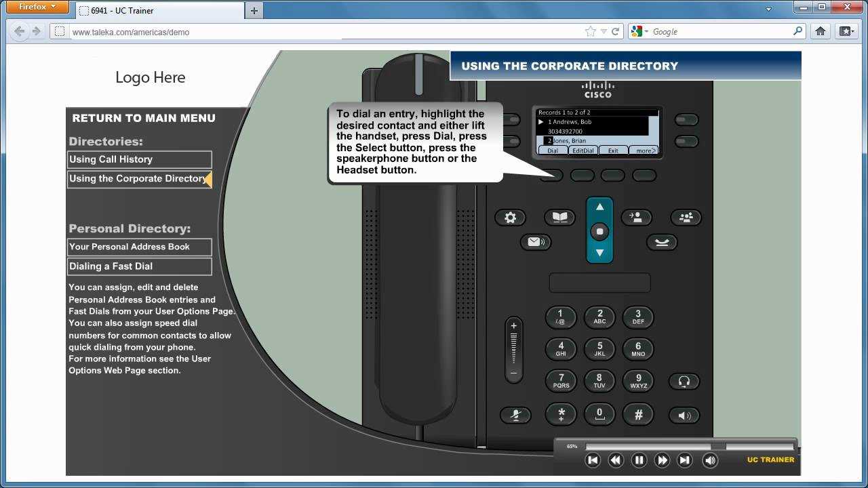Click the round Select button on navigation pad
The image size is (868, 488).
click(x=599, y=231)
